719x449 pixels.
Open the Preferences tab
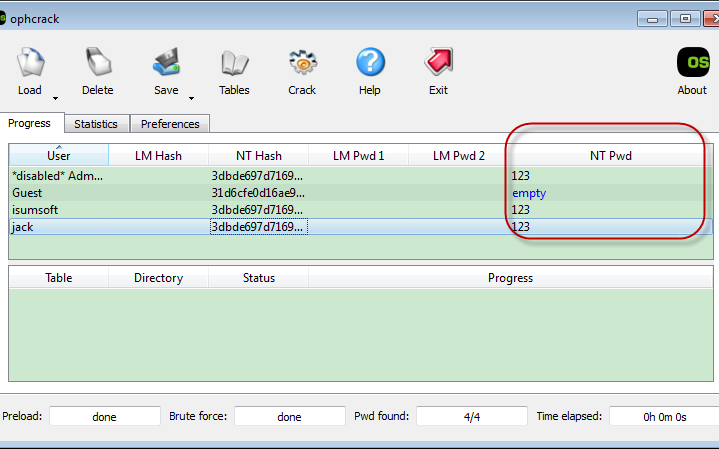pos(170,124)
